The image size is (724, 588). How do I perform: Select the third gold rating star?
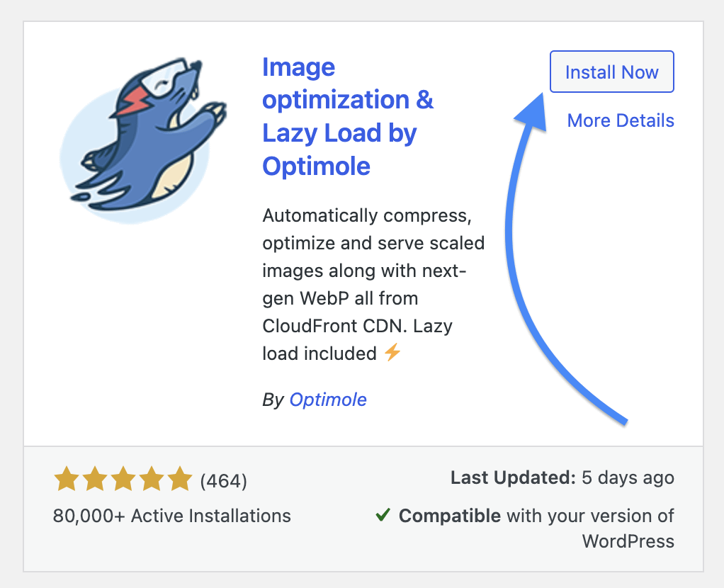[x=123, y=480]
